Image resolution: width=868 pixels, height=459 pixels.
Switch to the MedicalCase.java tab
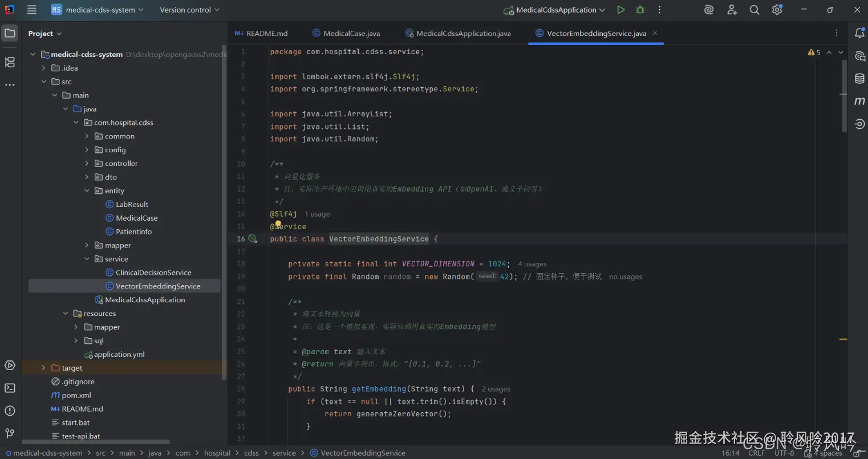coord(346,33)
